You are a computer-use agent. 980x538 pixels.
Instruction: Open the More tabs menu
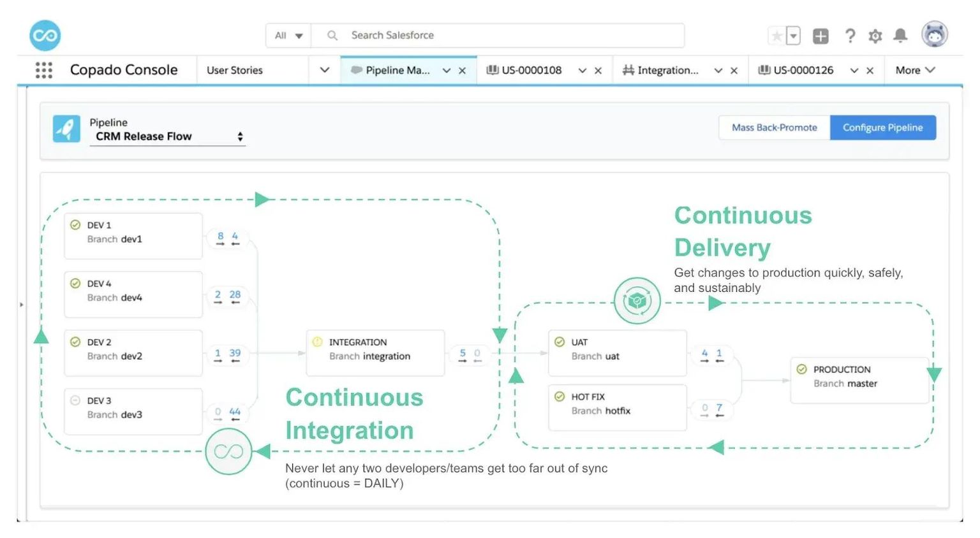tap(915, 70)
